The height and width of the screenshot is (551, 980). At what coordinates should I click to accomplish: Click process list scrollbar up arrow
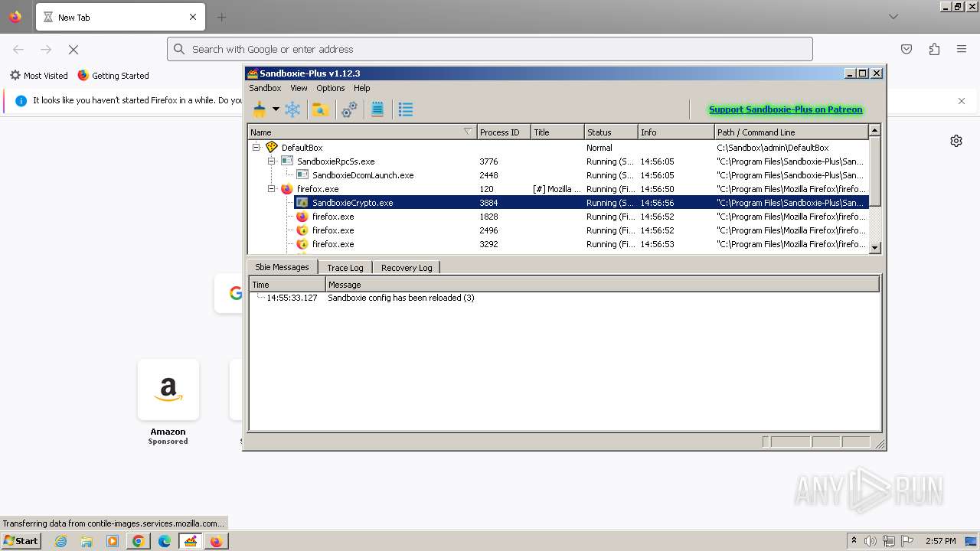(x=875, y=131)
